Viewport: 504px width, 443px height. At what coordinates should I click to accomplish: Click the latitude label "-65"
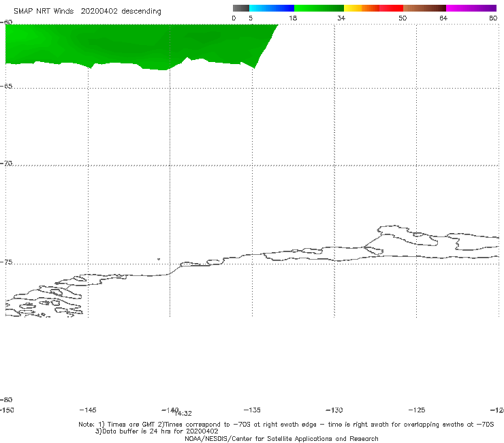pos(6,87)
